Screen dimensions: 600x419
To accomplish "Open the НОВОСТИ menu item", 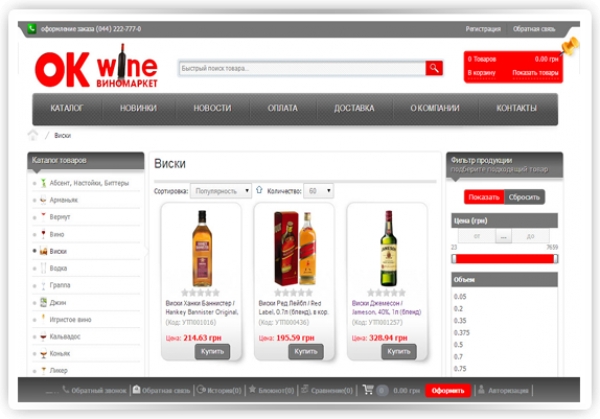I will click(x=212, y=108).
